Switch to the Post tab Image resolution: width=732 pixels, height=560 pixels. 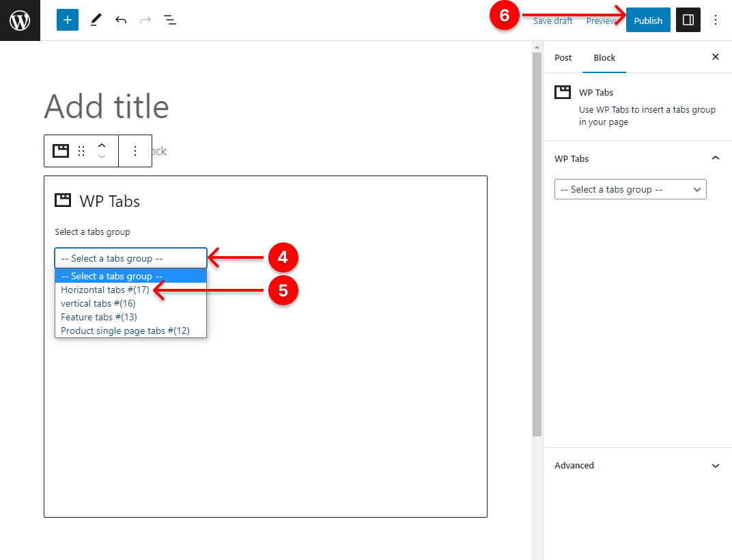pos(563,57)
